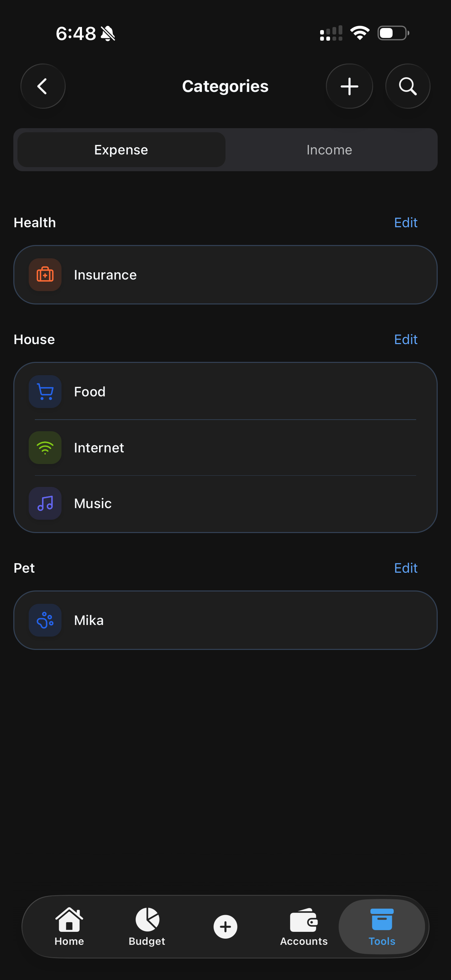The width and height of the screenshot is (451, 980).
Task: Open the Mika category row
Action: pos(225,620)
